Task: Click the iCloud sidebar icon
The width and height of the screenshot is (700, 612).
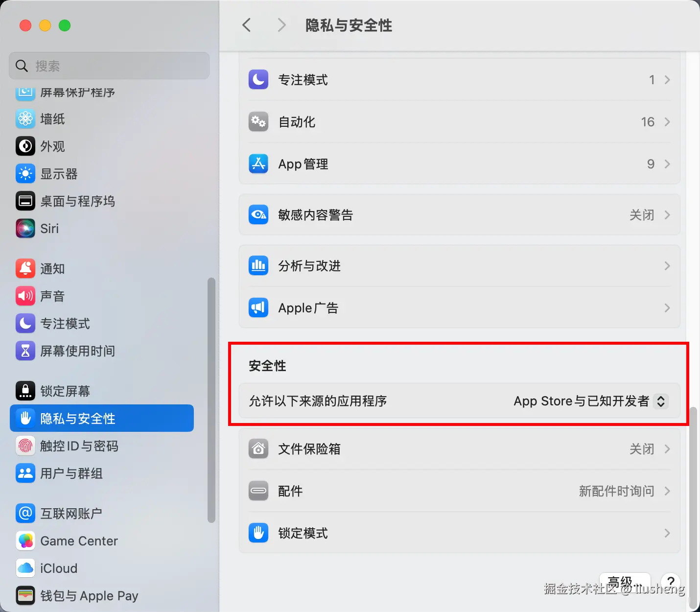Action: [x=25, y=568]
